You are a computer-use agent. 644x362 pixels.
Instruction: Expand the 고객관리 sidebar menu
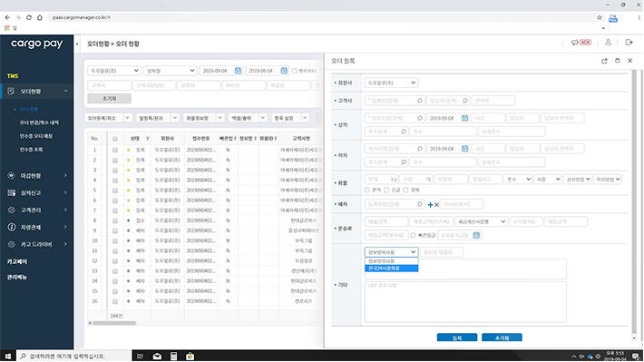tap(37, 210)
